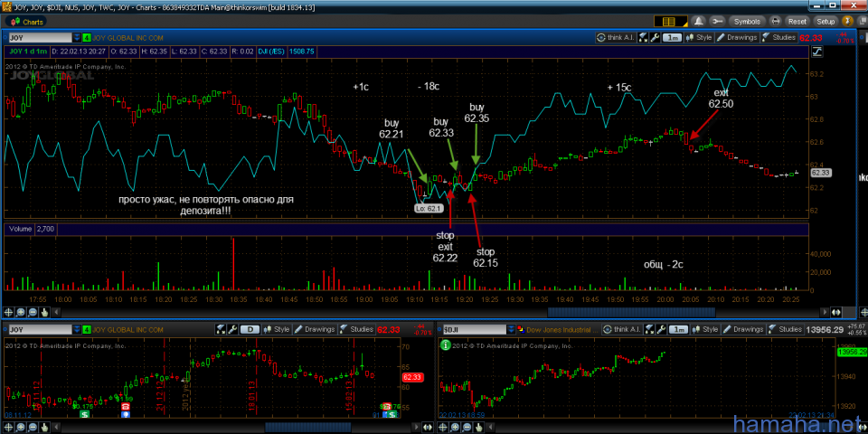Click zoom in under JOY daily chart
This screenshot has width=868, height=434.
[x=21, y=427]
